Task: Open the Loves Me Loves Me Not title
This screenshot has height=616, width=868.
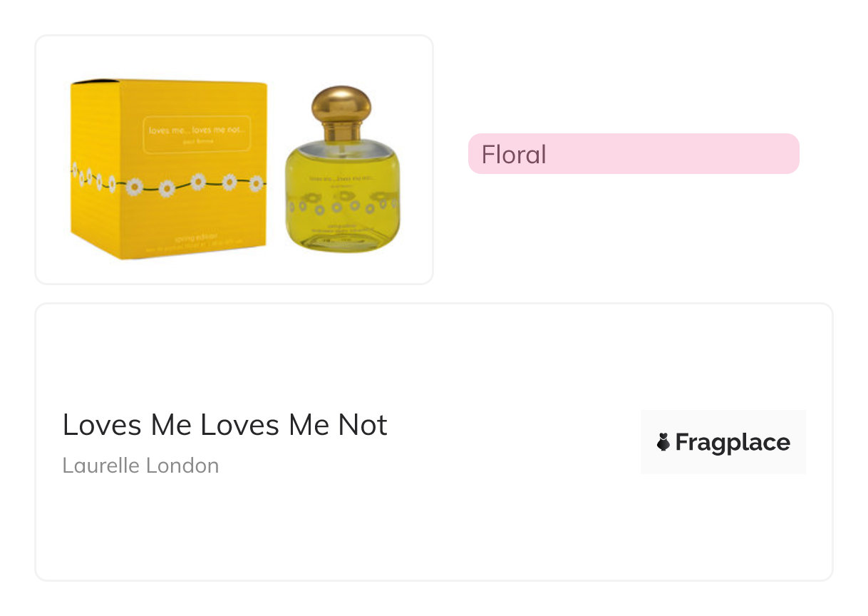Action: (x=224, y=425)
